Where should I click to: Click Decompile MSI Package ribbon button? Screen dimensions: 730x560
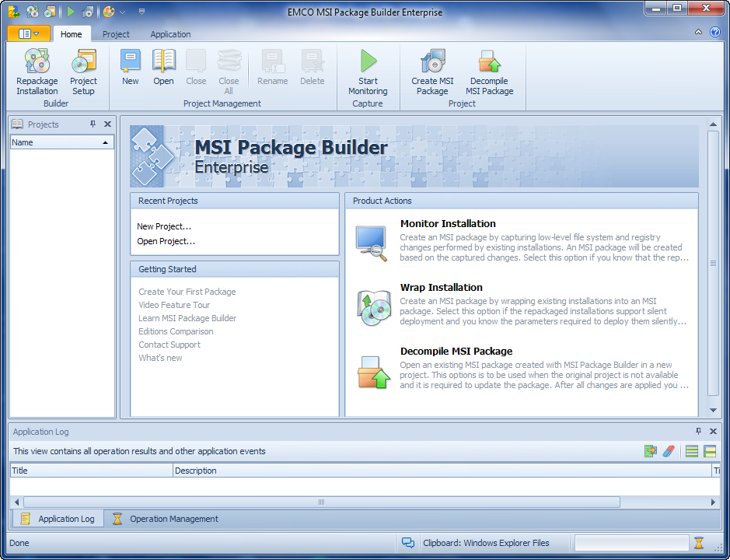pyautogui.click(x=489, y=72)
